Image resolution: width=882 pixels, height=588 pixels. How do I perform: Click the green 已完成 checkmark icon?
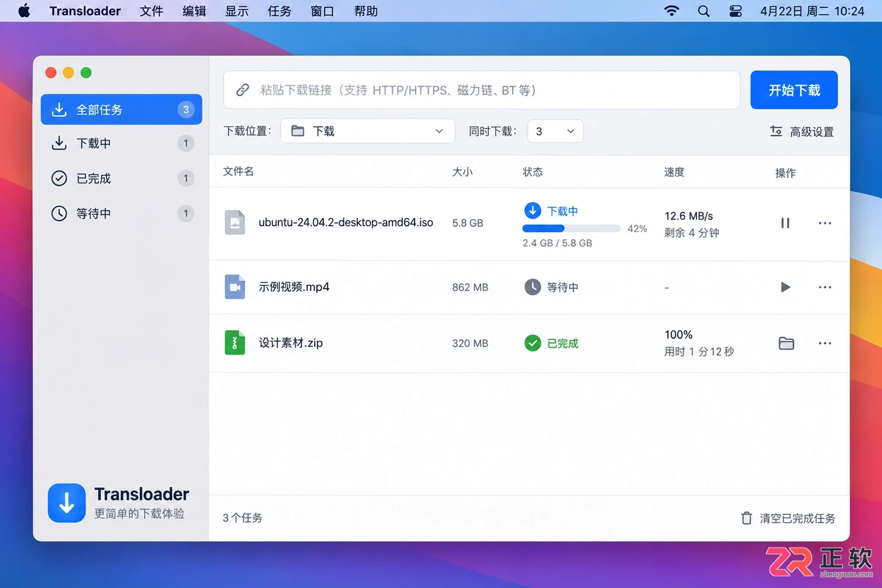(532, 343)
